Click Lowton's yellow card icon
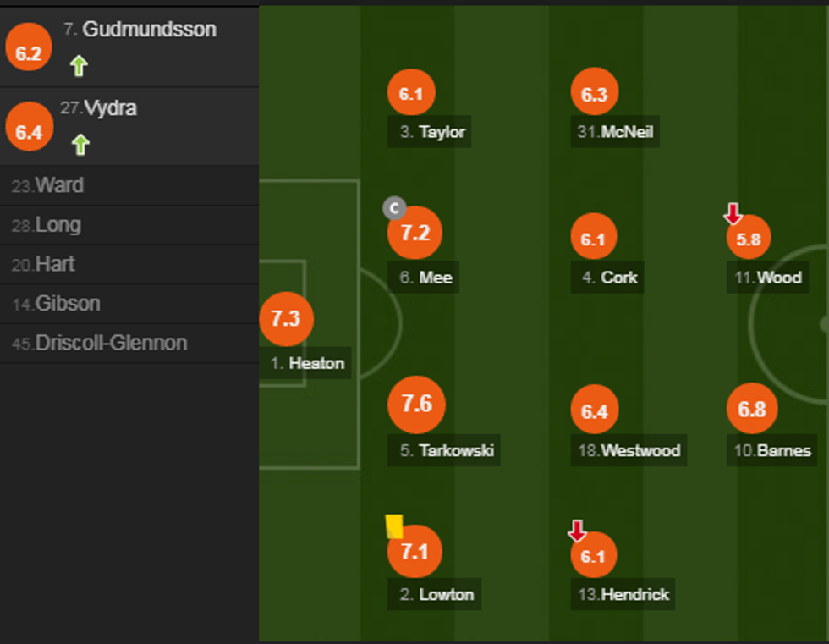 [394, 526]
